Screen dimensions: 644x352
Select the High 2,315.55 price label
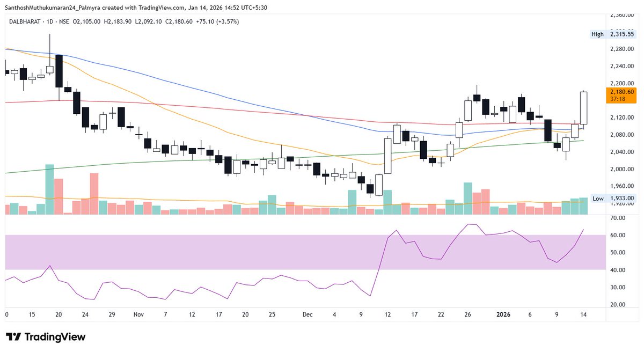click(613, 34)
